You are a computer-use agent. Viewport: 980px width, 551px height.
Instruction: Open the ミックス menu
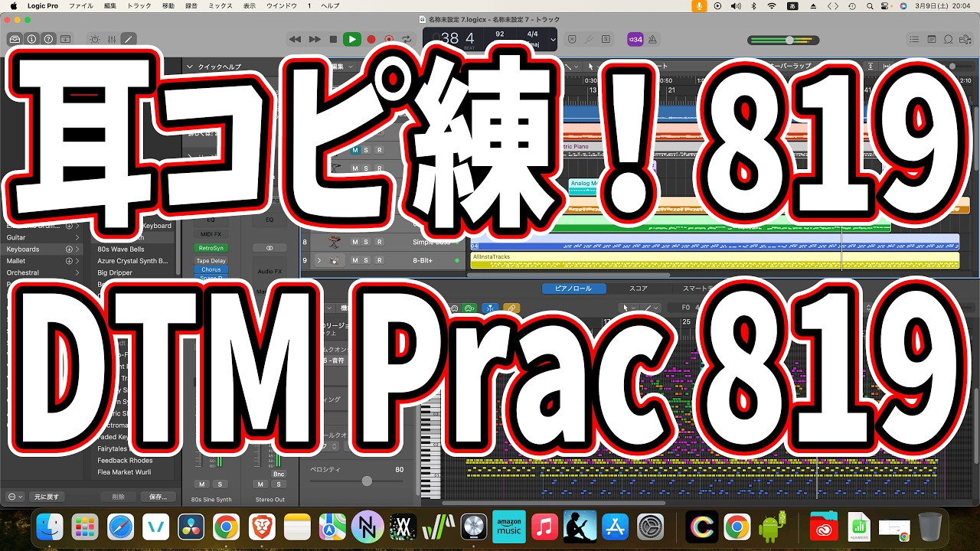pos(220,5)
